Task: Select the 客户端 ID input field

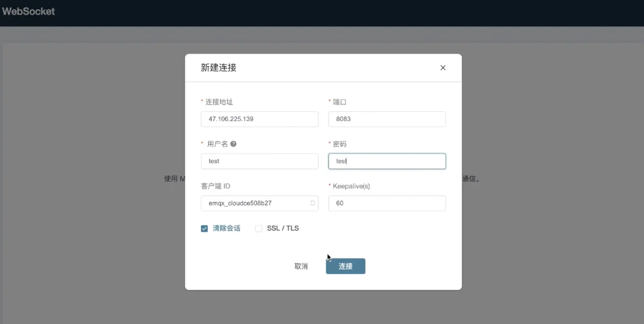Action: pyautogui.click(x=256, y=203)
